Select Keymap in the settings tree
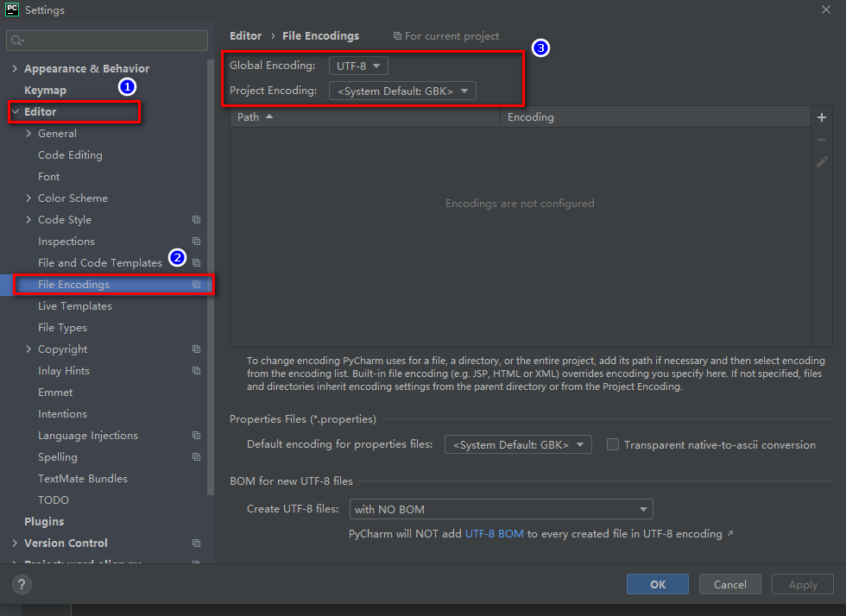The image size is (846, 616). click(x=45, y=90)
